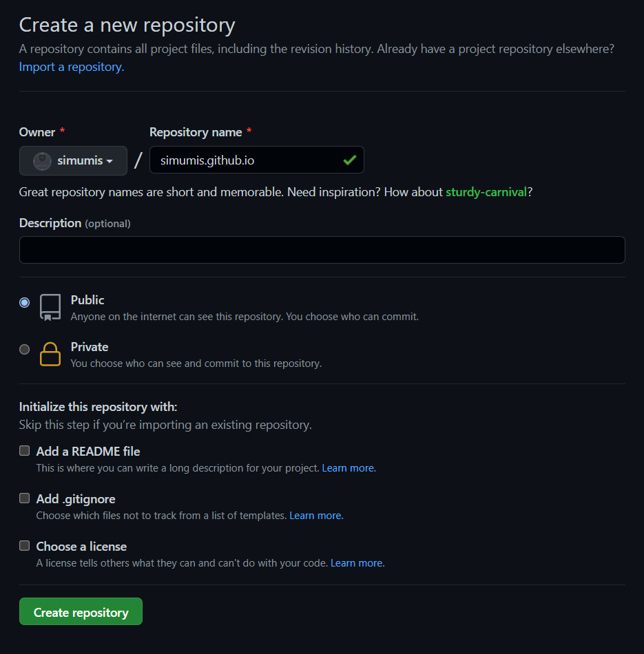The width and height of the screenshot is (644, 654).
Task: Open the simumis owner dropdown
Action: click(73, 160)
